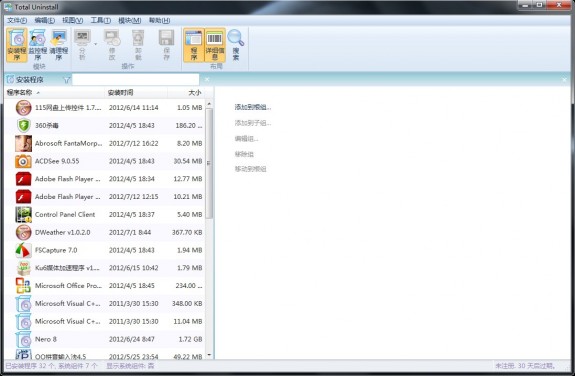Image resolution: width=575 pixels, height=376 pixels.
Task: Click the 1.94 MB size cell
Action: click(x=190, y=250)
